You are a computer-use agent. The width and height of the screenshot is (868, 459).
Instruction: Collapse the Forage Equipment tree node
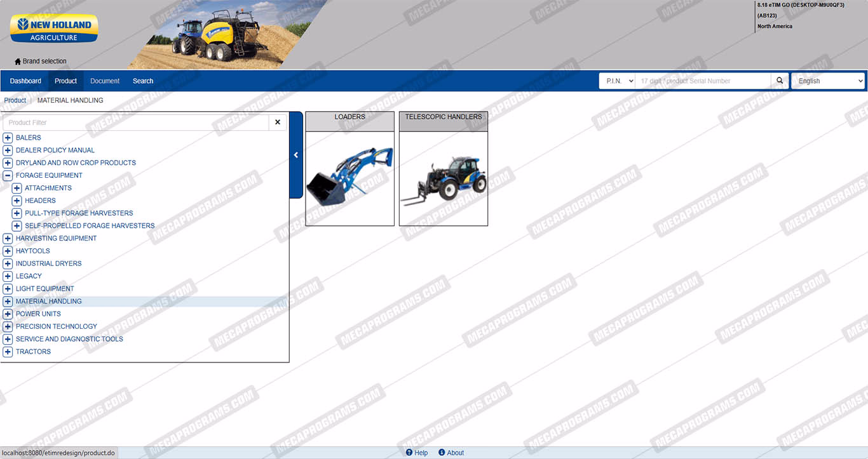click(x=8, y=176)
